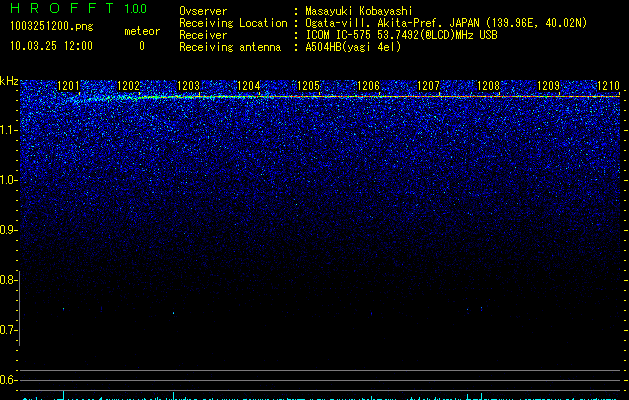Click the 0.9 kHz axis label

[x=7, y=230]
